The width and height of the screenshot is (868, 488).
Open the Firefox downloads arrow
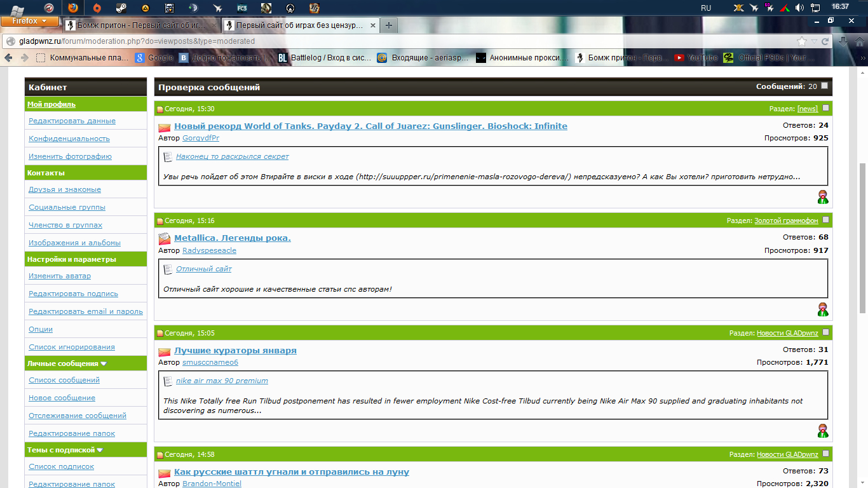[x=844, y=41]
